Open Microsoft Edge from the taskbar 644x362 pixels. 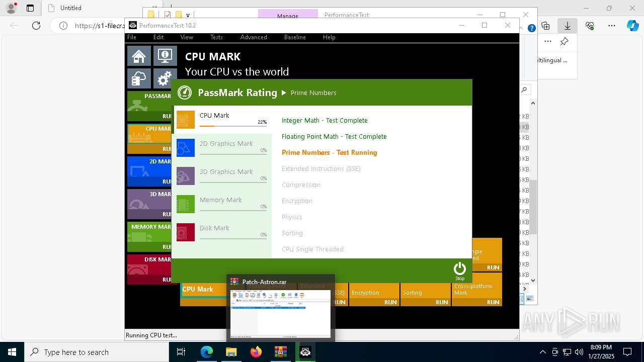click(x=207, y=352)
